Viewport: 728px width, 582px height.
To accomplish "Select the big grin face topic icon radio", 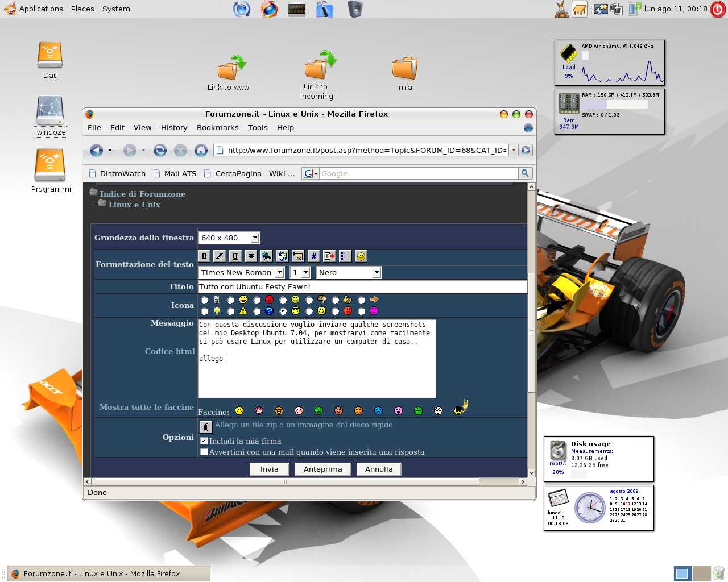I will point(231,300).
